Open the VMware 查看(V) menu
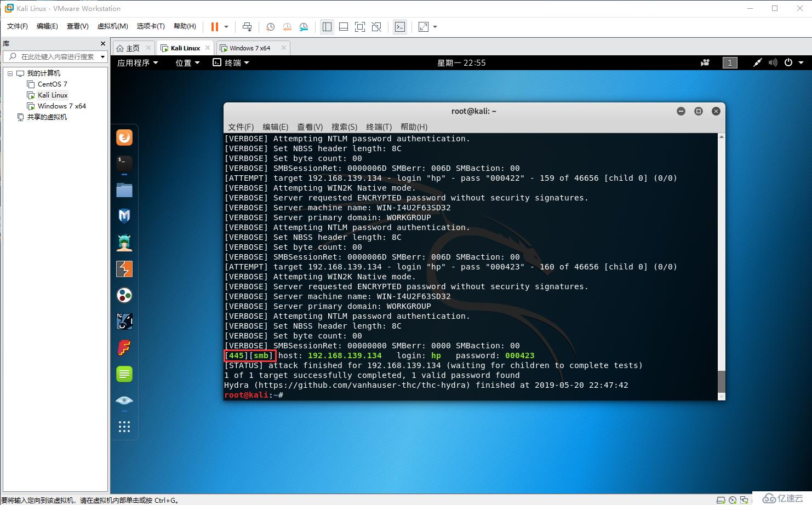Image resolution: width=812 pixels, height=505 pixels. tap(78, 26)
